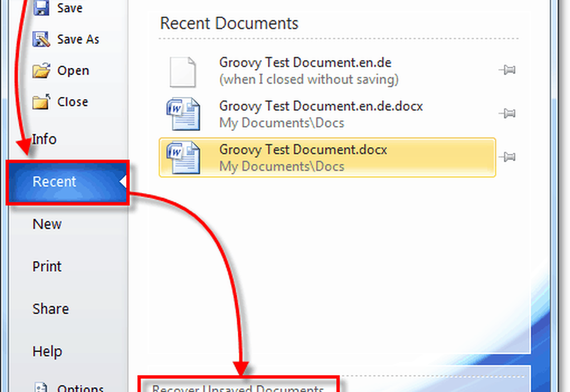The height and width of the screenshot is (392, 570).
Task: Click the Save floppy disk icon
Action: (x=42, y=8)
